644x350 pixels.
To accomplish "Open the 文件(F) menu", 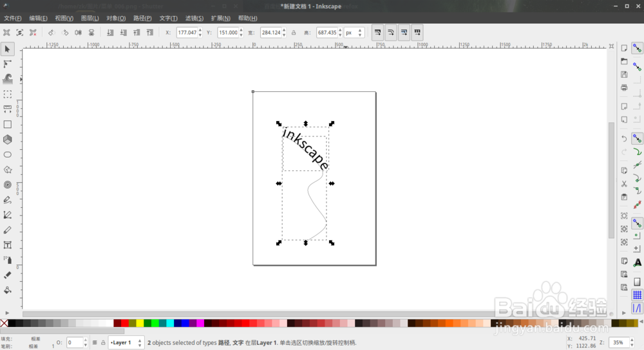I will coord(13,18).
